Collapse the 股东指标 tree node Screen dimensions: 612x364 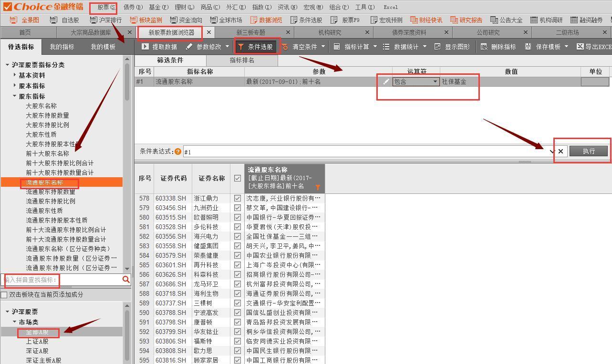tap(15, 96)
